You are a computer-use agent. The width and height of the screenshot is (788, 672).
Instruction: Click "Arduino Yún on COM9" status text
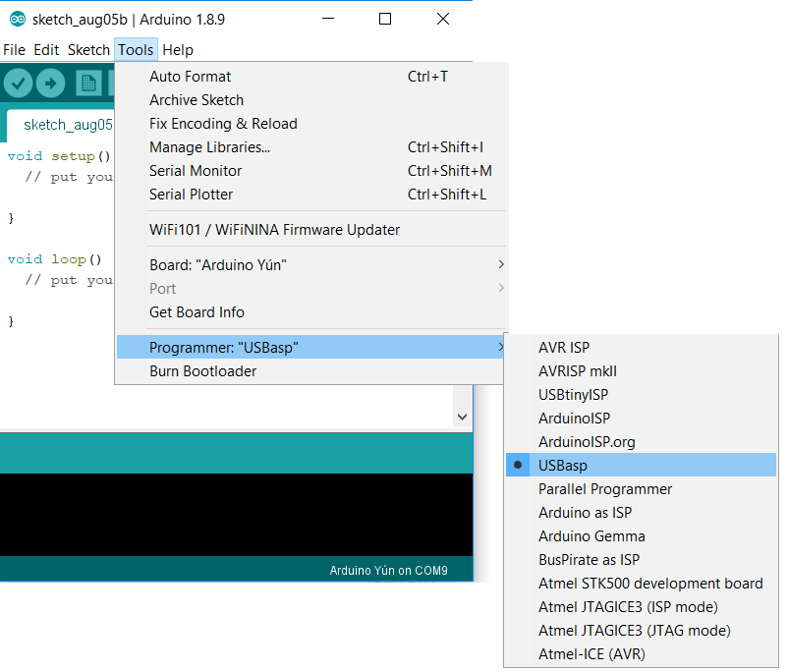tap(388, 571)
